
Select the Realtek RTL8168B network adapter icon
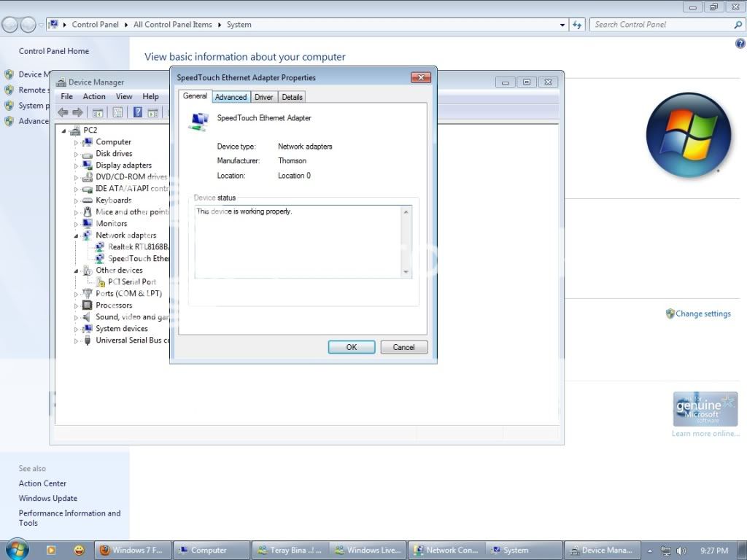(x=100, y=246)
